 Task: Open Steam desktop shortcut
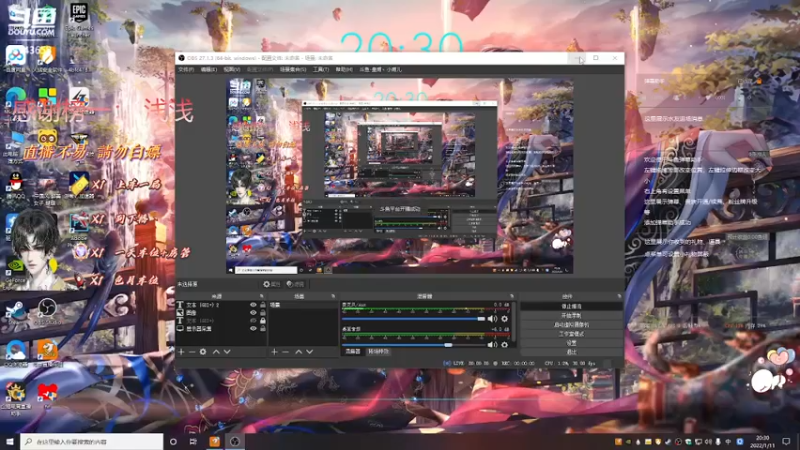pyautogui.click(x=15, y=312)
